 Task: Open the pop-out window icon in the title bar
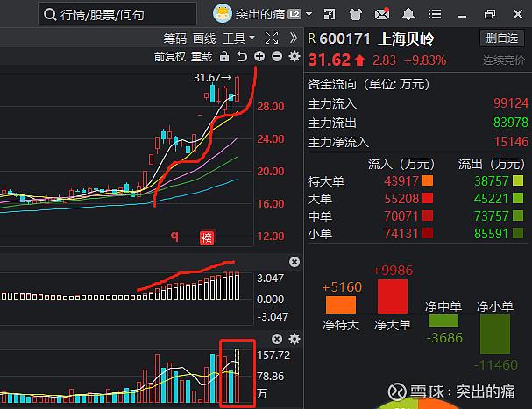pyautogui.click(x=330, y=14)
